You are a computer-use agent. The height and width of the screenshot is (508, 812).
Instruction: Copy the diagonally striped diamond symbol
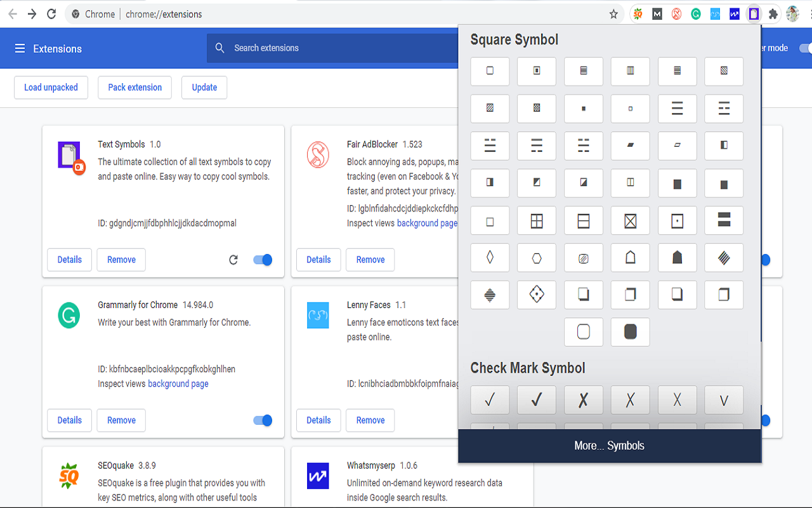(724, 257)
